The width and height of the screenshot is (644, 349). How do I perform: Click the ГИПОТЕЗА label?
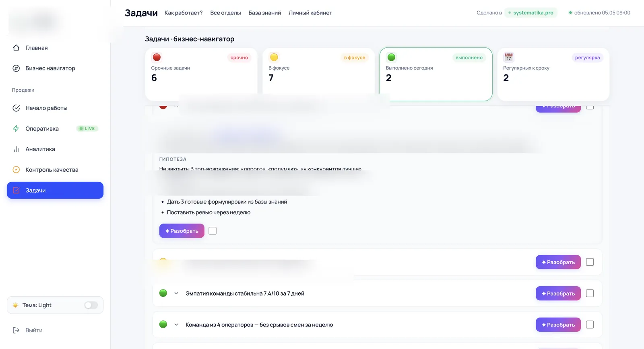coord(173,159)
